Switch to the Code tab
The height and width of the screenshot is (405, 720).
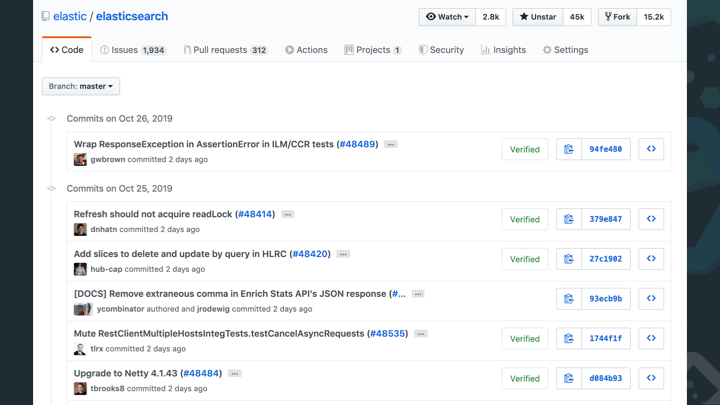point(67,50)
